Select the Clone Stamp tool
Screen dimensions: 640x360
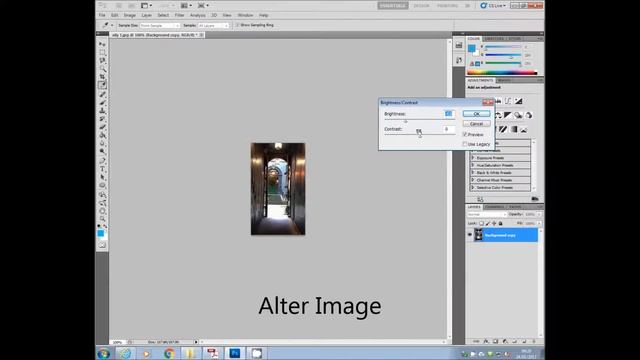[102, 111]
